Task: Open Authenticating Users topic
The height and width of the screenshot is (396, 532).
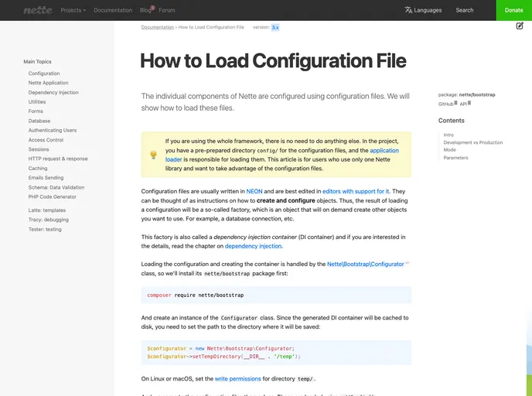Action: pyautogui.click(x=53, y=130)
